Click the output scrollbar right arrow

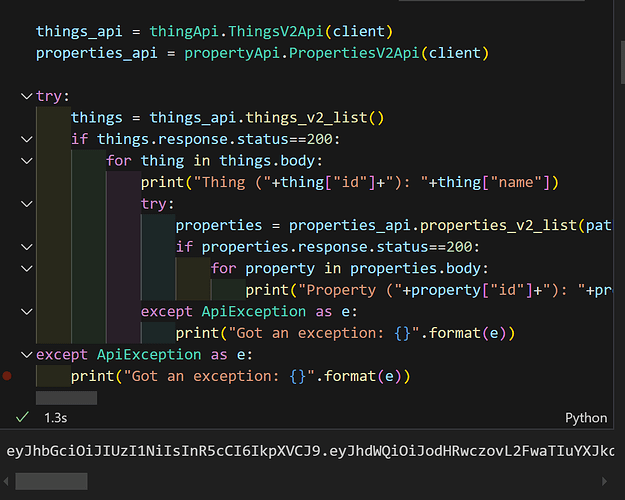[604, 481]
